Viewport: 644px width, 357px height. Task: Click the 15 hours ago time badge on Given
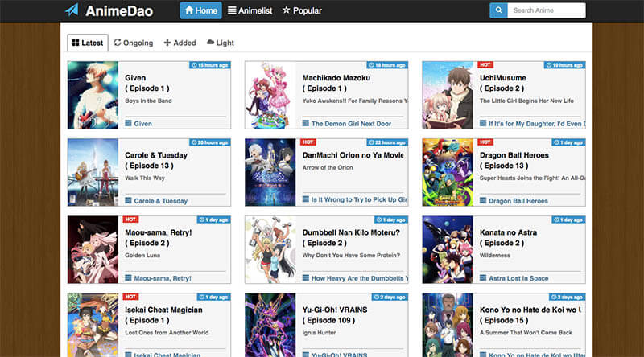point(210,65)
